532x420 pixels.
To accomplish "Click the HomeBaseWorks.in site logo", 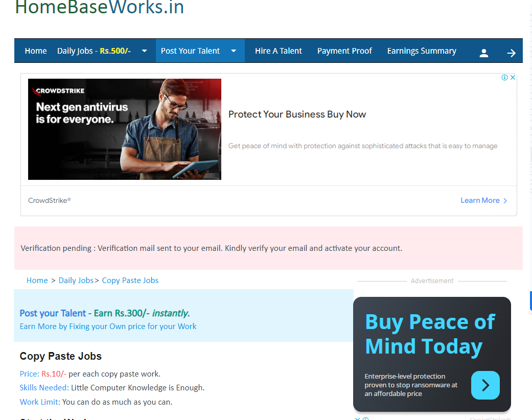I will pos(100,8).
